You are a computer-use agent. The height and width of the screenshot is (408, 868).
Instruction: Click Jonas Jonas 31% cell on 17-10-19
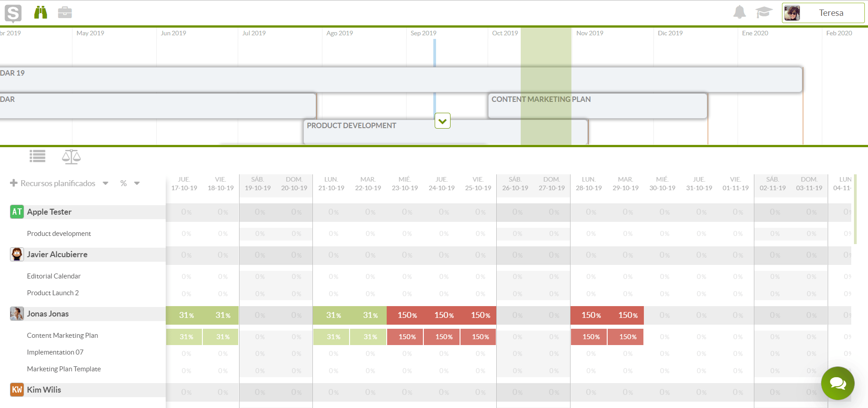(x=184, y=315)
